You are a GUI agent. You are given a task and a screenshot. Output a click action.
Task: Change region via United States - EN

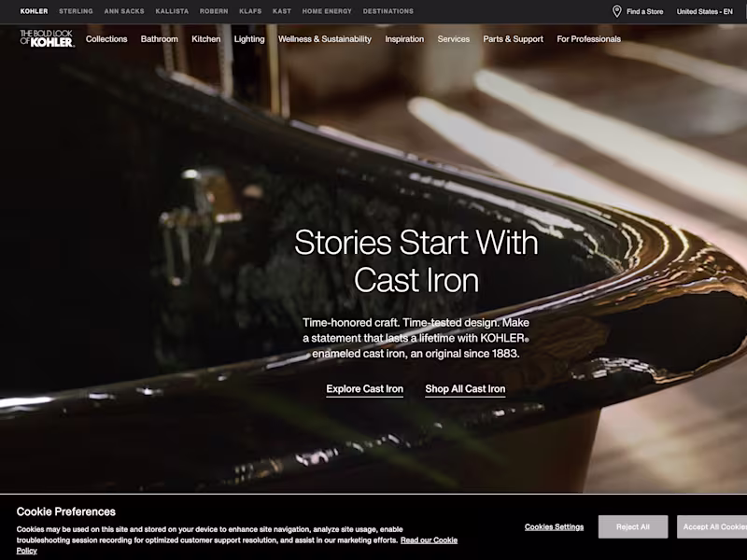[x=705, y=11]
